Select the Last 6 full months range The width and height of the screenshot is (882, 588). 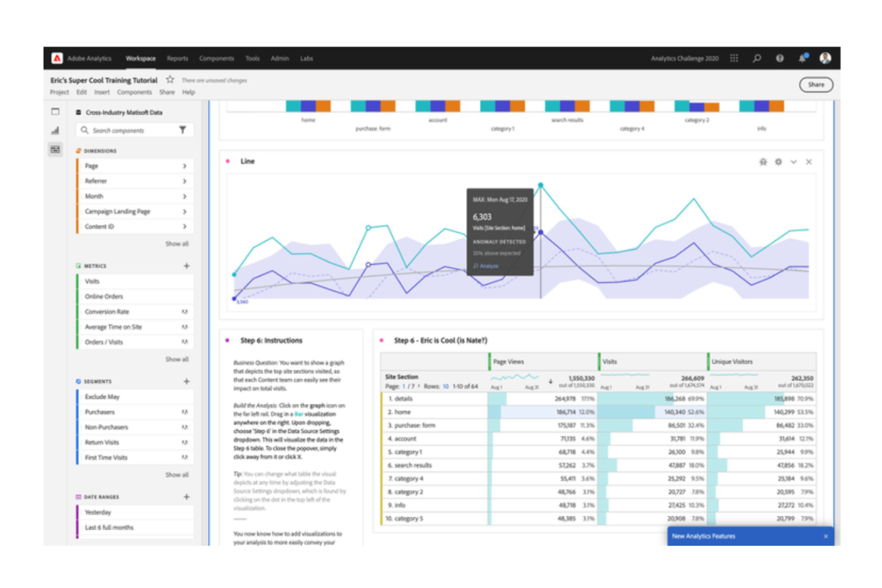(x=135, y=527)
